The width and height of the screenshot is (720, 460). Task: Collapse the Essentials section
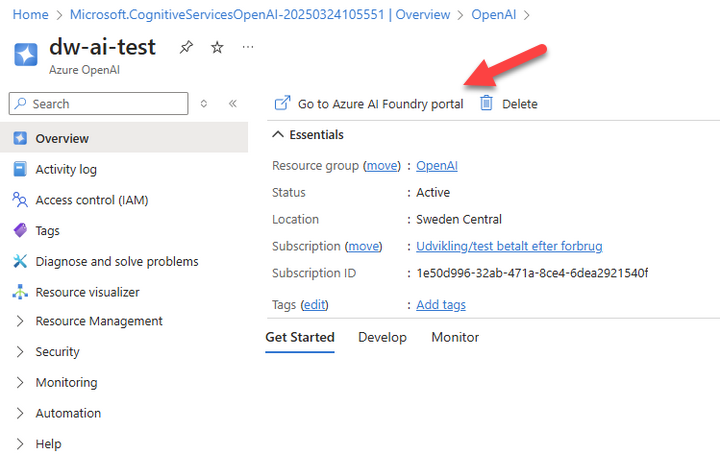point(278,135)
